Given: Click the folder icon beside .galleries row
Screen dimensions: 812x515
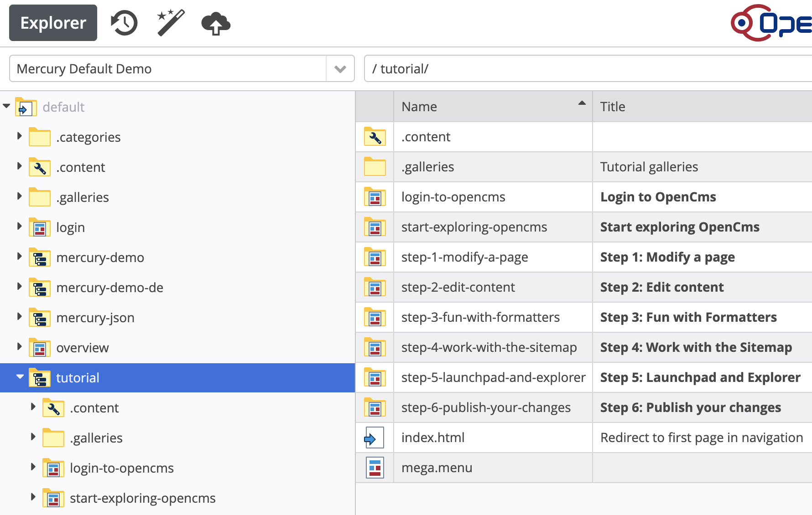Looking at the screenshot, I should point(374,167).
